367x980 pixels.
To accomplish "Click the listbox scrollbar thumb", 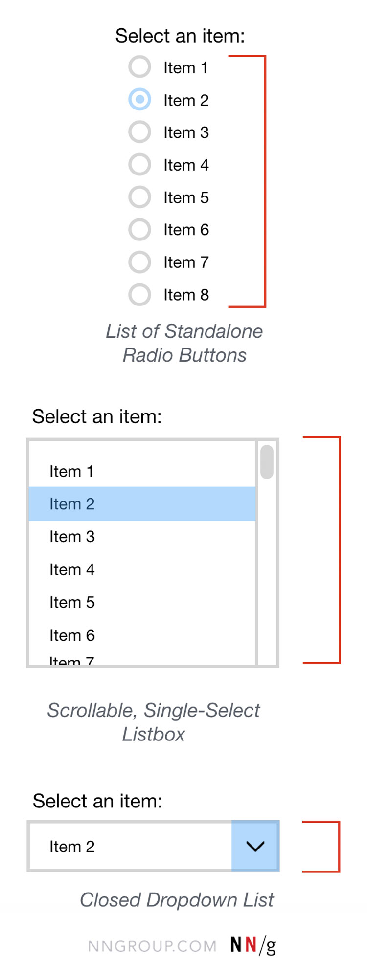I will (267, 462).
